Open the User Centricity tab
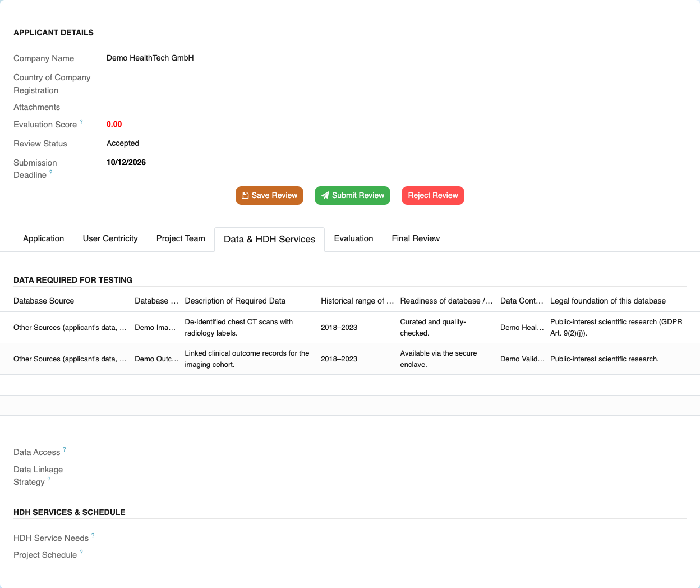 [110, 238]
